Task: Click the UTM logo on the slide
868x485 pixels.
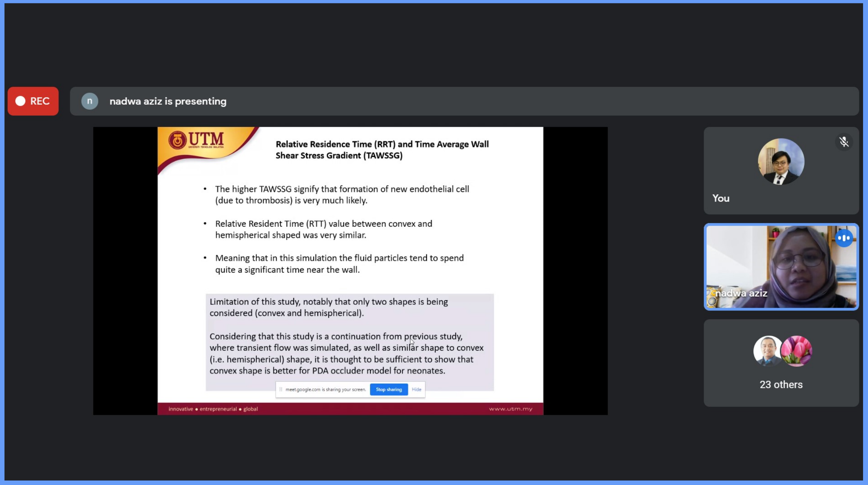Action: [196, 140]
